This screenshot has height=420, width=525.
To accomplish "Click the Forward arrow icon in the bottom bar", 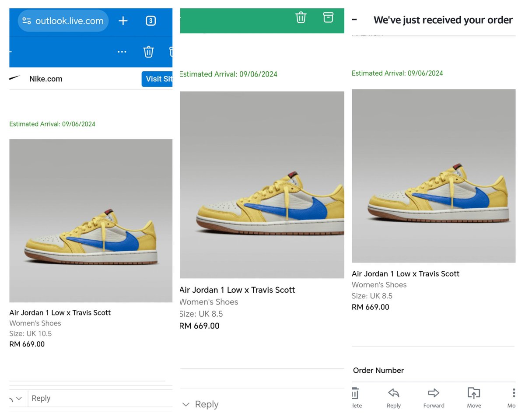I will click(x=434, y=392).
